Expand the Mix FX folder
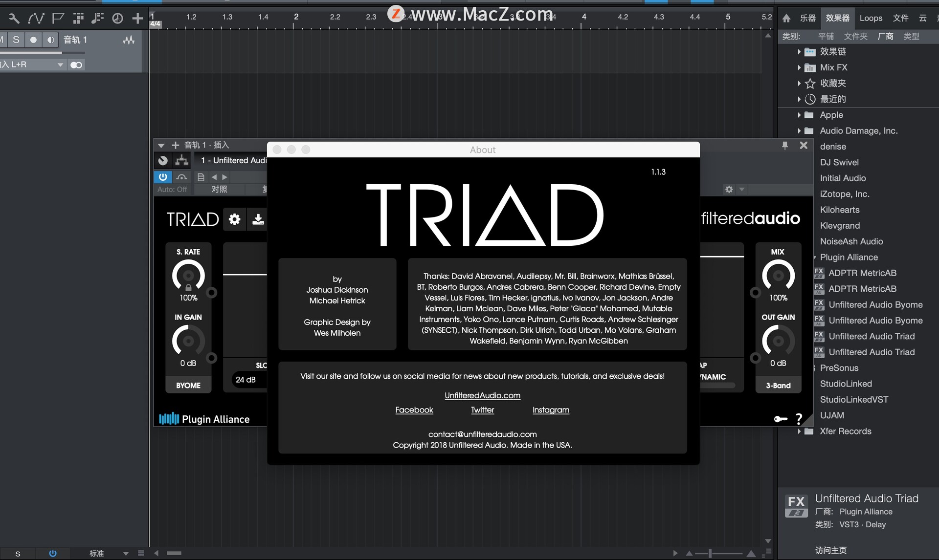Image resolution: width=939 pixels, height=560 pixels. [799, 67]
